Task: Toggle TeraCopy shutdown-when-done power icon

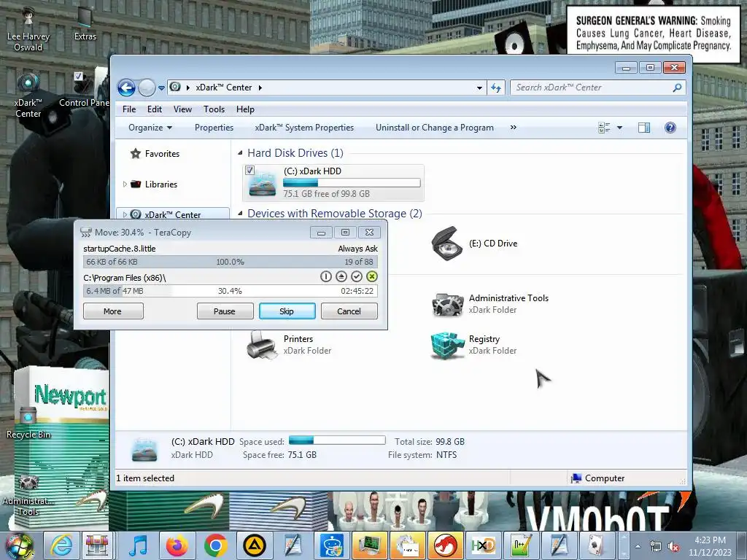Action: 326,276
